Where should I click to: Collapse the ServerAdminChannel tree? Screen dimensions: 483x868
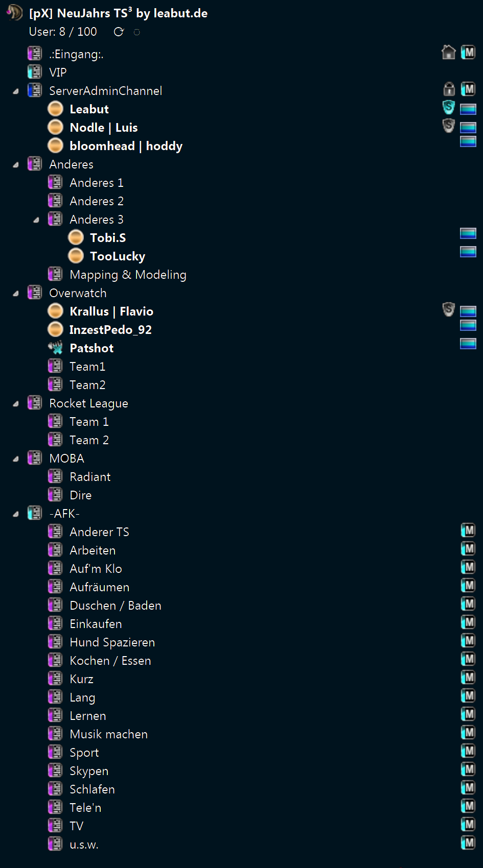coord(15,90)
